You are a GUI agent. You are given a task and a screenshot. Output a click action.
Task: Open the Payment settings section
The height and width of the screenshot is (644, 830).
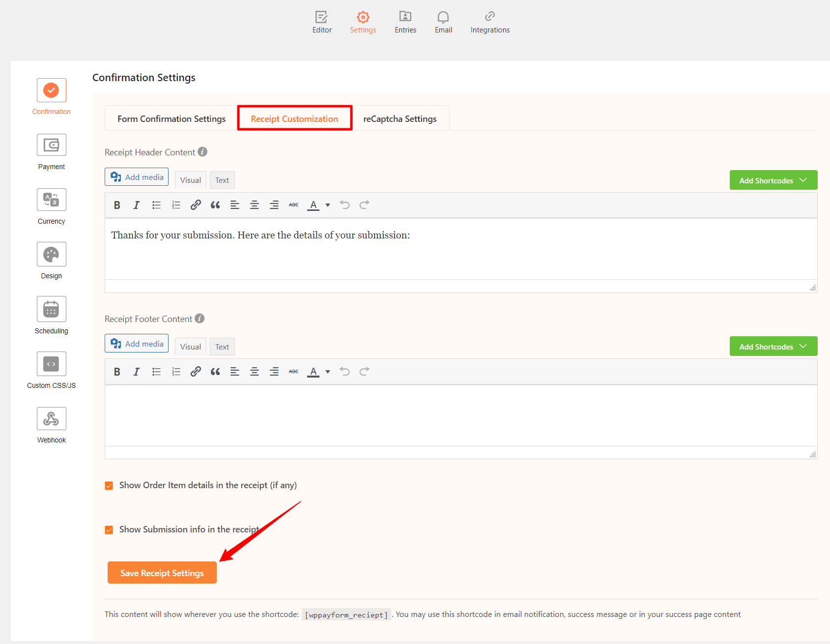click(x=51, y=145)
